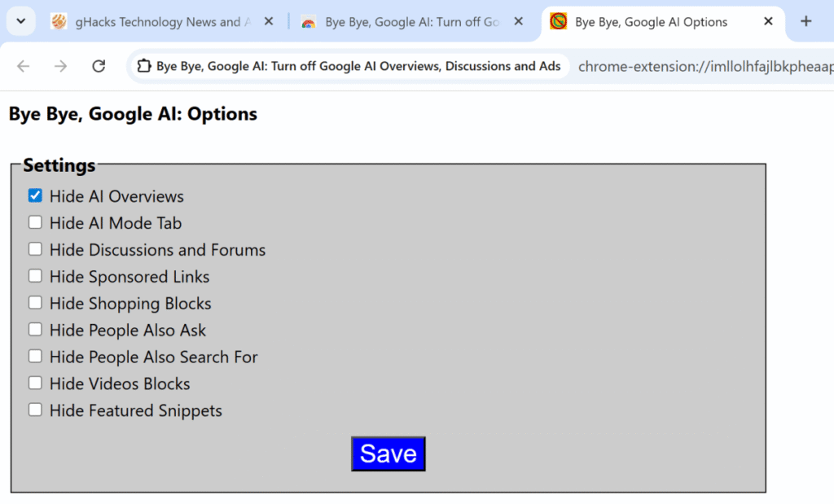Click the gHacks tab favicon
Image resolution: width=834 pixels, height=504 pixels.
[59, 21]
